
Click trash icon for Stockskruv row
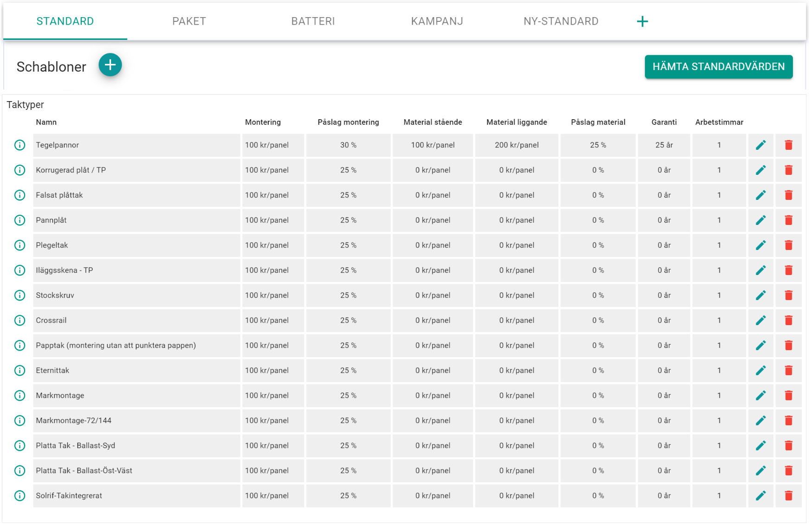(788, 295)
